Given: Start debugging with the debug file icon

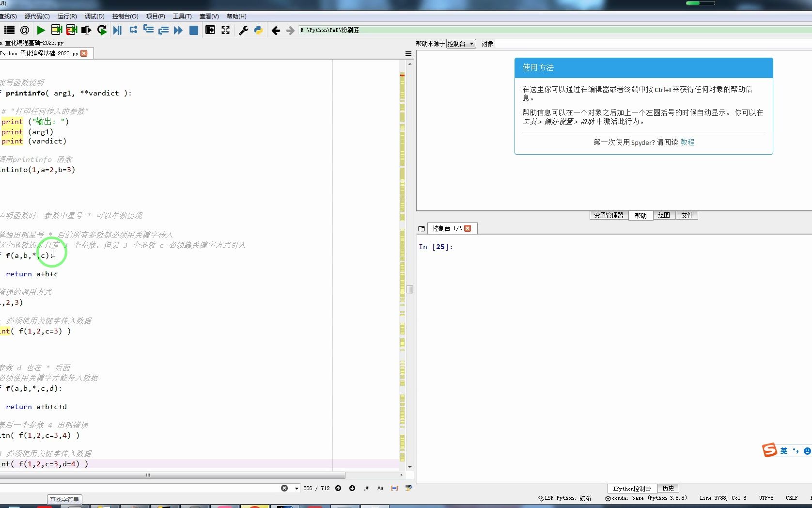Looking at the screenshot, I should pos(117,30).
